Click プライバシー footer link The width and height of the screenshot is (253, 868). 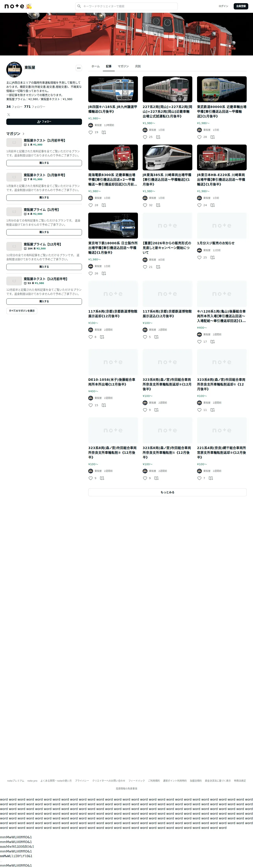[x=82, y=781]
